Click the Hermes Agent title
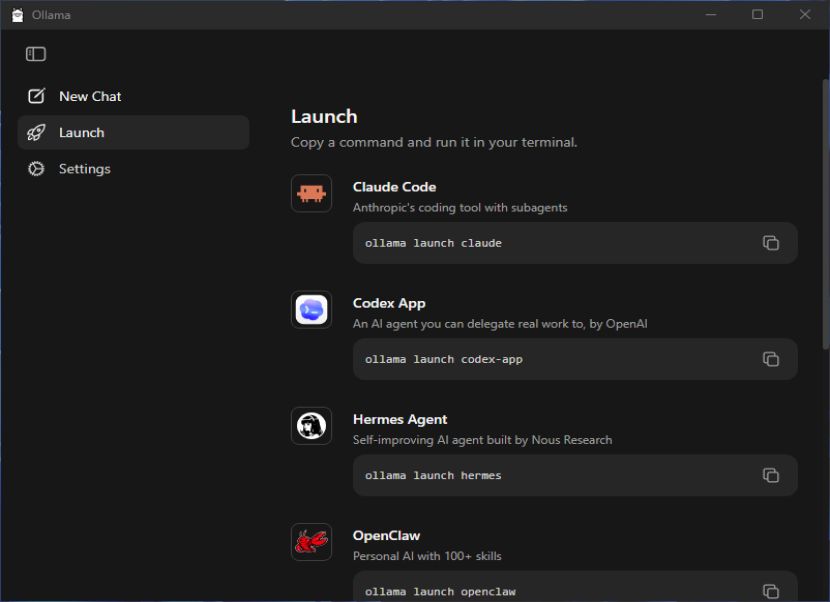 (400, 419)
